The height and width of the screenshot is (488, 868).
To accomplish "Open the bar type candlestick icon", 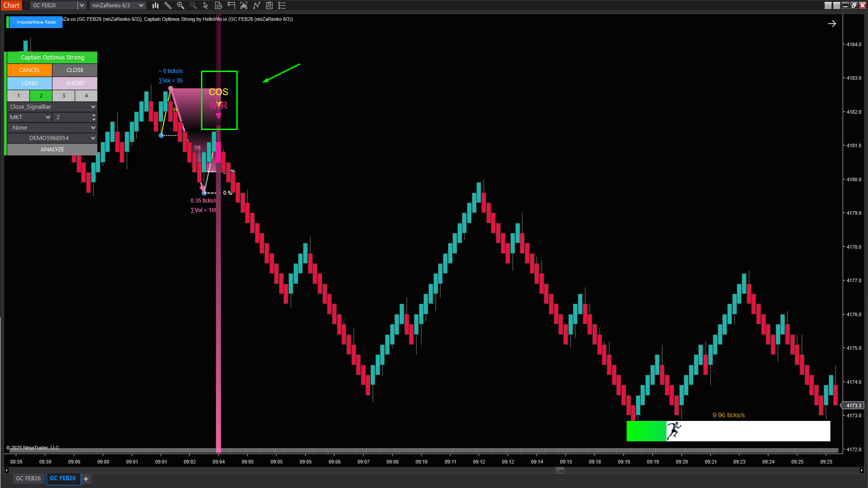I will click(x=155, y=5).
